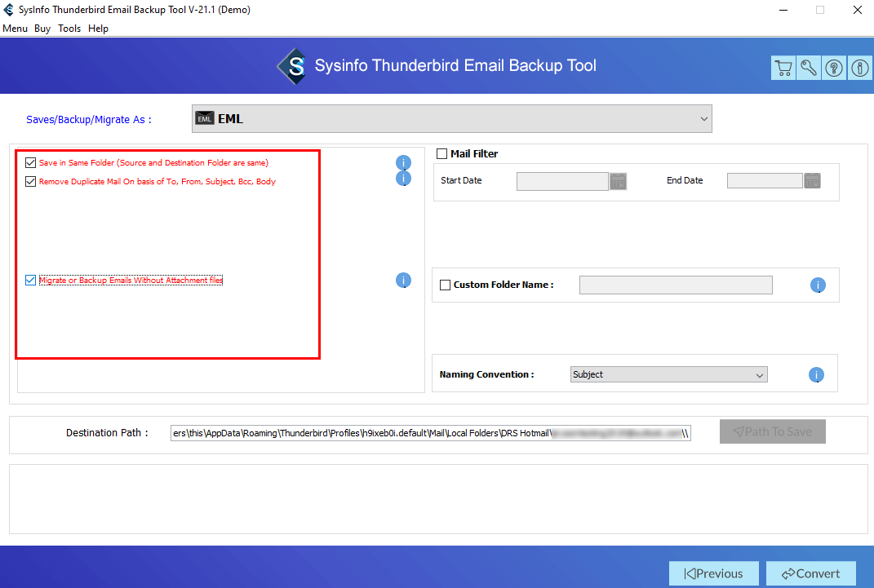Viewport: 874px width, 588px height.
Task: Open the Naming Convention Subject dropdown
Action: click(x=669, y=374)
